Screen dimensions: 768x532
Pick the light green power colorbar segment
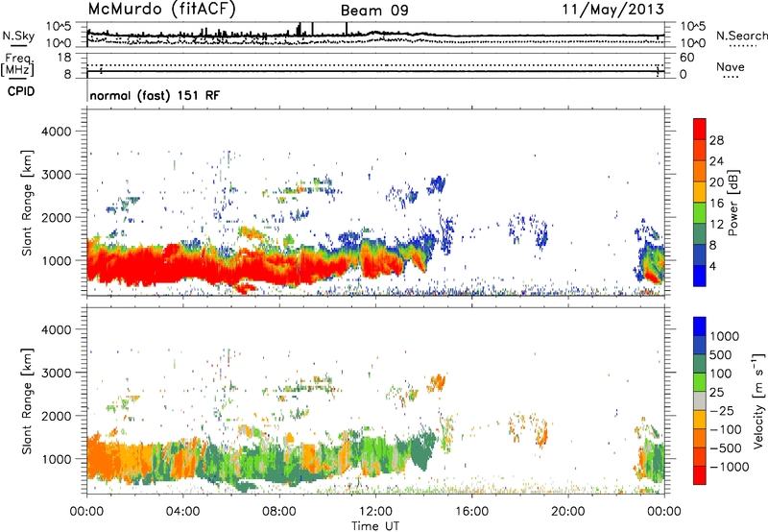coord(700,212)
